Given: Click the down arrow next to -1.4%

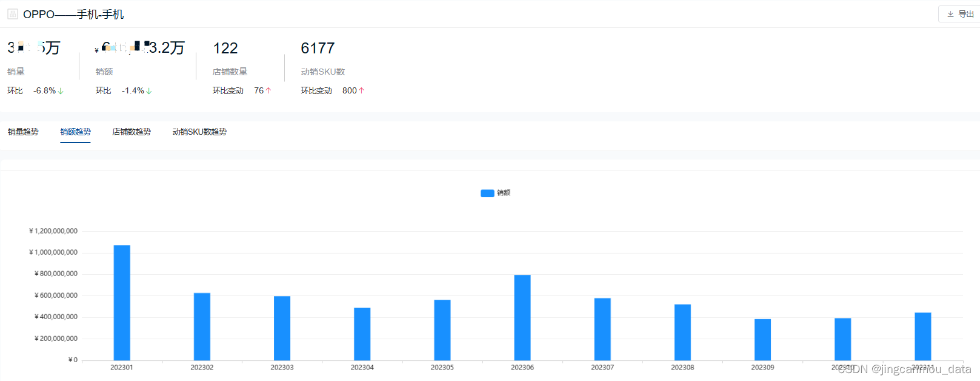Looking at the screenshot, I should pyautogui.click(x=148, y=91).
